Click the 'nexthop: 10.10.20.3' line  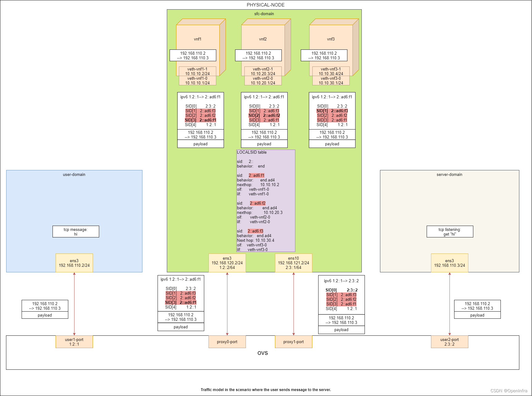(260, 213)
